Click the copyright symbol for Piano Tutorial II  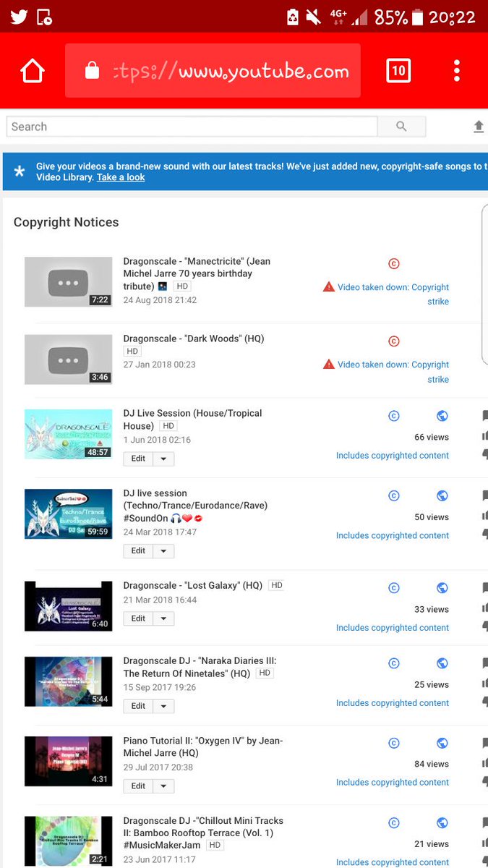click(394, 743)
